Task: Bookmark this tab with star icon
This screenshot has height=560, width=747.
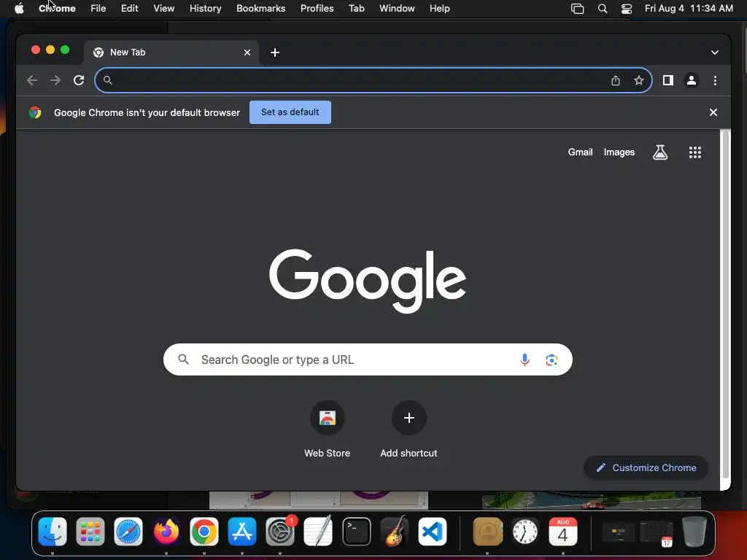Action: coord(639,80)
